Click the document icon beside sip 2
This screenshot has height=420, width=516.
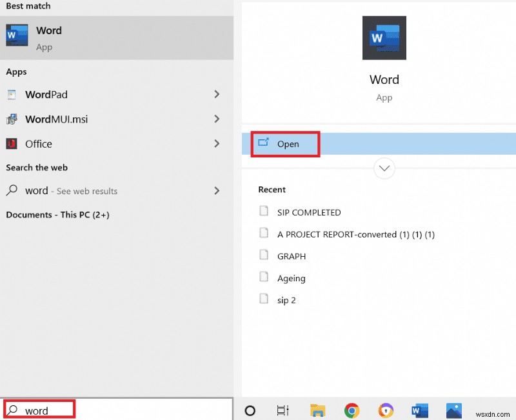point(264,299)
